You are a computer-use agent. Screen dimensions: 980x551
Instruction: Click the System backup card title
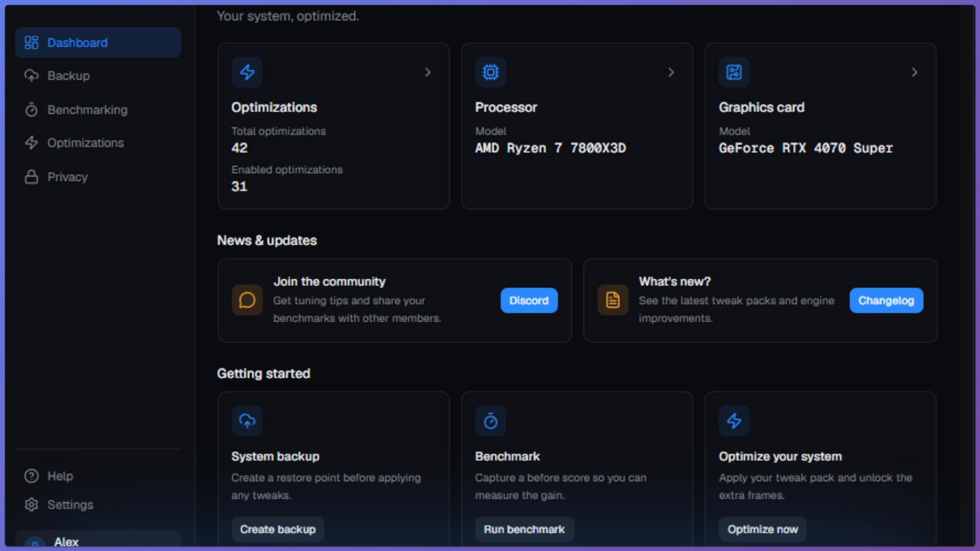point(275,456)
